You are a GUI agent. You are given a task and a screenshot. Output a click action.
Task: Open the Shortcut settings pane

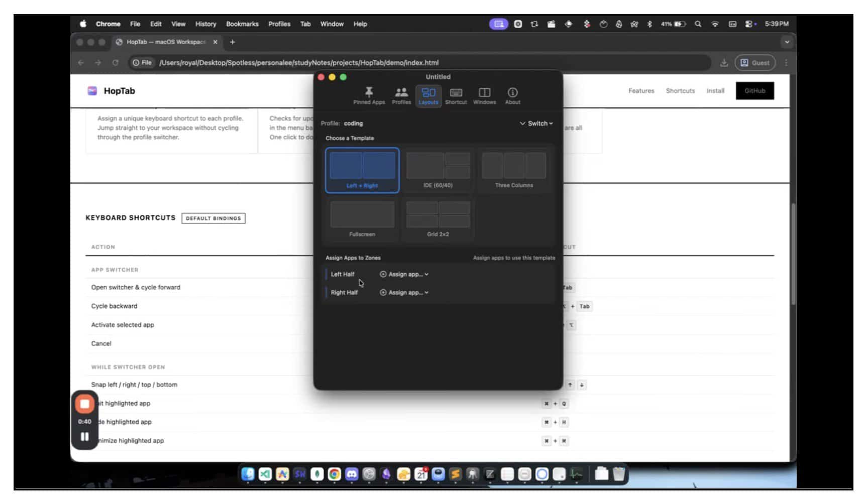[x=456, y=95]
